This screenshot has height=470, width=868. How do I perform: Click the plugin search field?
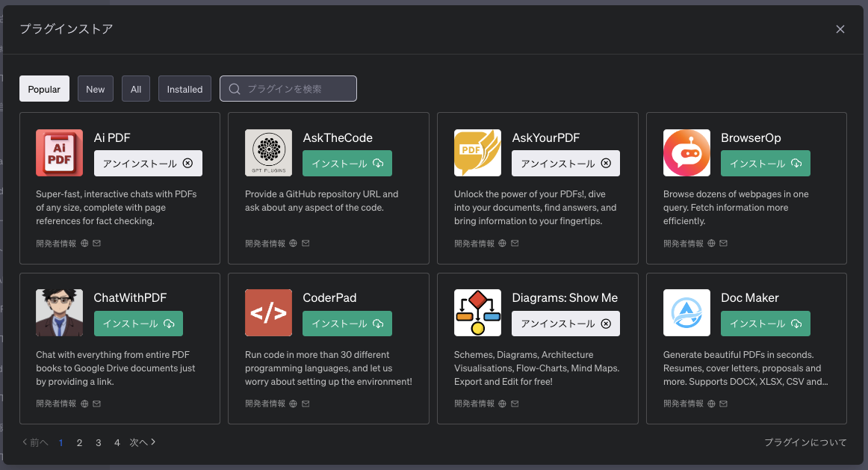pyautogui.click(x=288, y=88)
